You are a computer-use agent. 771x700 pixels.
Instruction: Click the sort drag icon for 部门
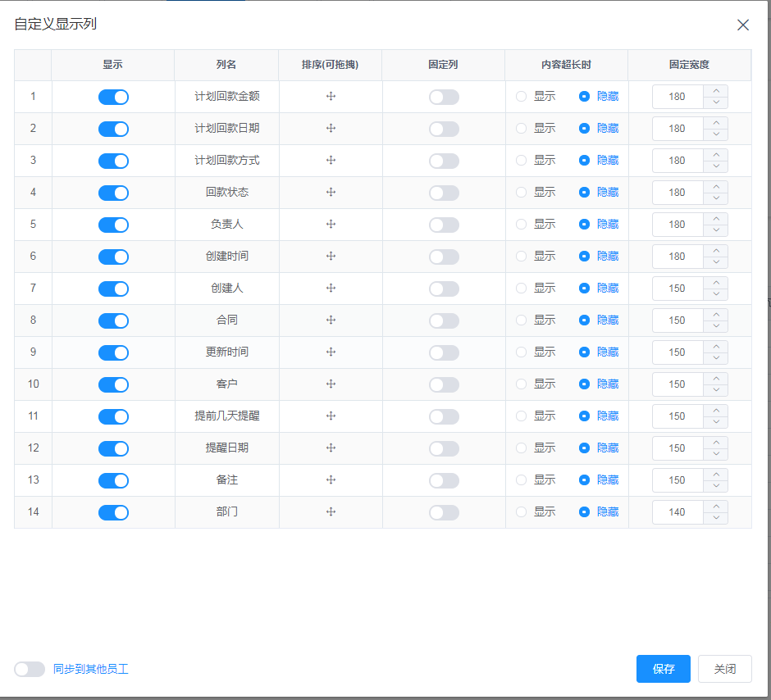(x=331, y=512)
